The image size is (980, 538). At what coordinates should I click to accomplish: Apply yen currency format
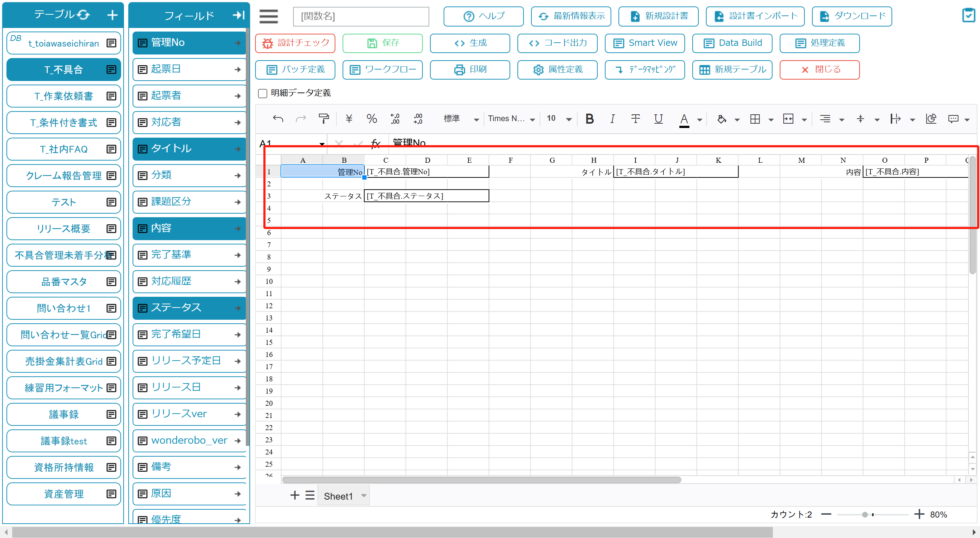coord(349,119)
